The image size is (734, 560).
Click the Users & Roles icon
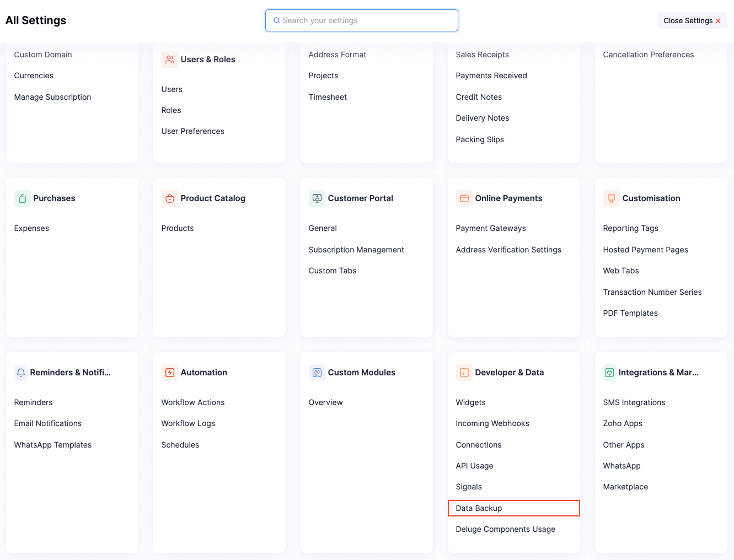[x=169, y=59]
